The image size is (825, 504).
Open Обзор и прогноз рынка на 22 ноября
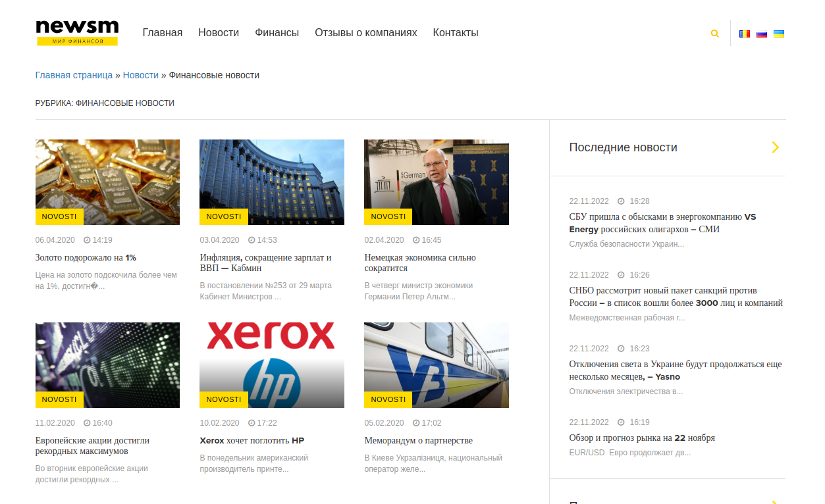tap(642, 438)
